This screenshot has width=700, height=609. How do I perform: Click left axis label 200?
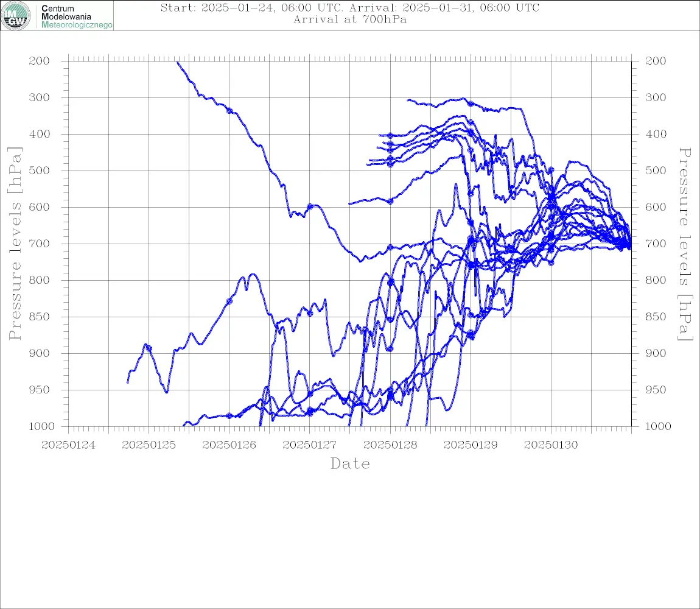(x=40, y=61)
